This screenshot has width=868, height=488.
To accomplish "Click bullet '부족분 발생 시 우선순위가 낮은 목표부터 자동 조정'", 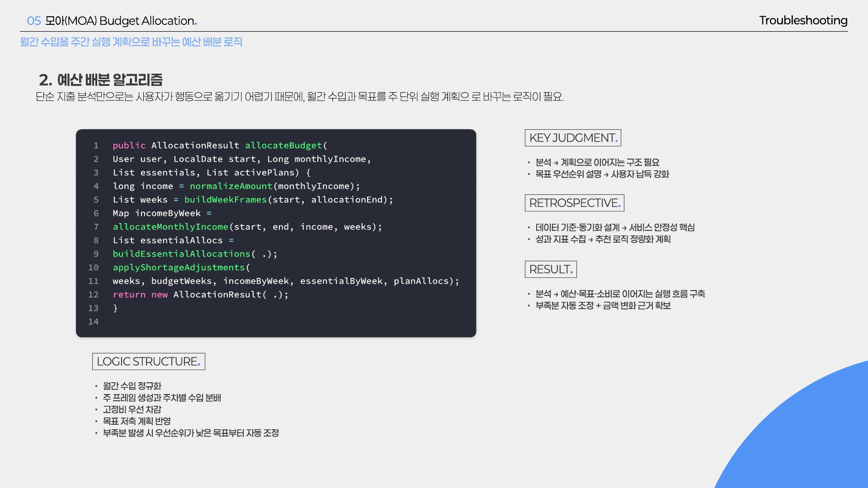I will (191, 433).
